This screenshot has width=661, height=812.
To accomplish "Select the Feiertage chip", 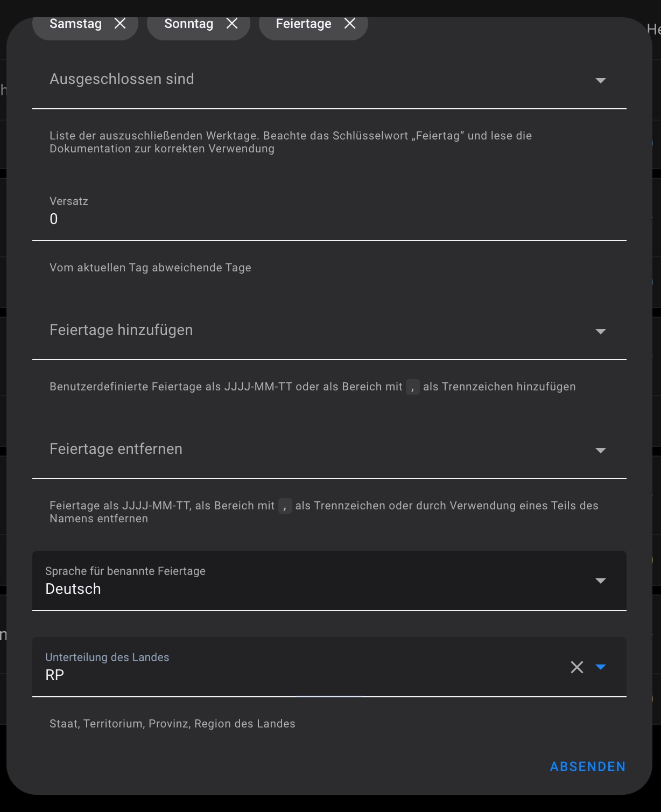I will pos(303,24).
